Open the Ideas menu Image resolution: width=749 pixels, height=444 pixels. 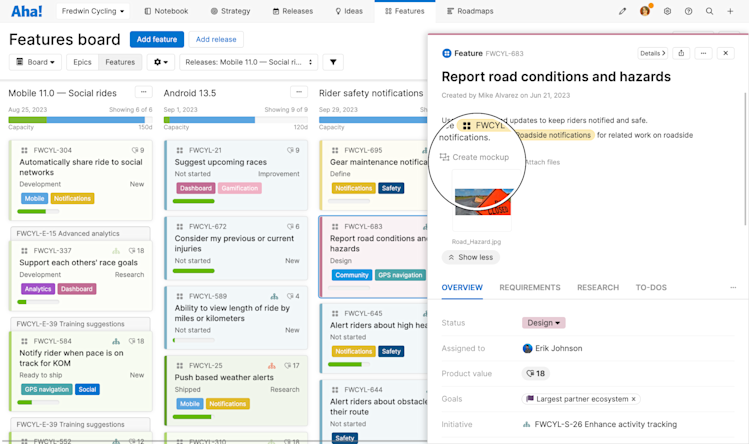(x=349, y=11)
